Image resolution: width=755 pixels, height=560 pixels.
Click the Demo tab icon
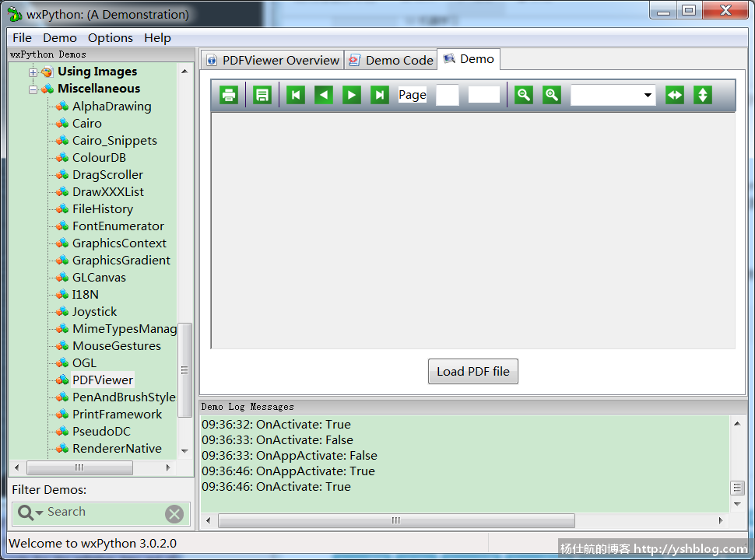[x=449, y=58]
